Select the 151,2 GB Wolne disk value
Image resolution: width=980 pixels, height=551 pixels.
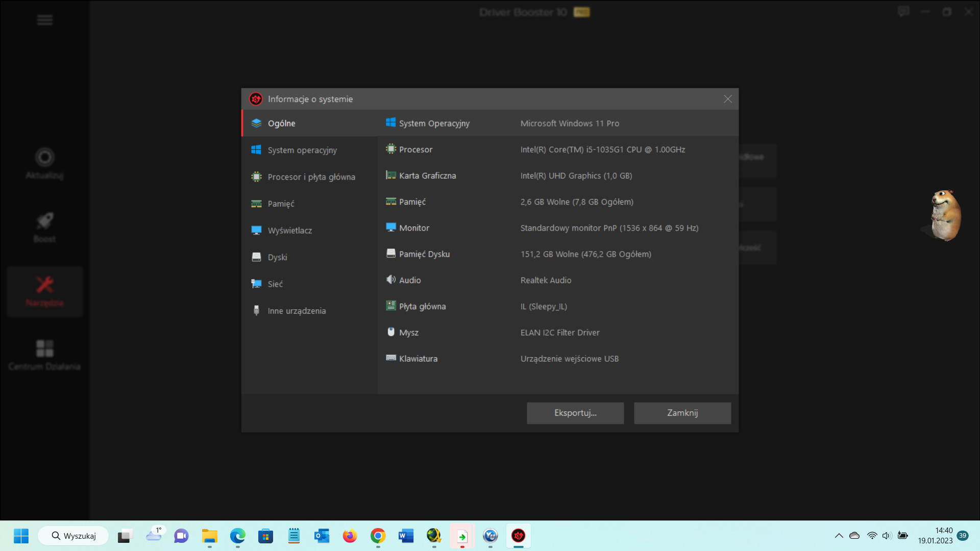(x=586, y=254)
